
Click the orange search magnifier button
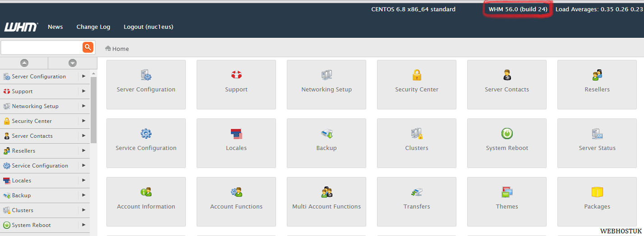[88, 47]
